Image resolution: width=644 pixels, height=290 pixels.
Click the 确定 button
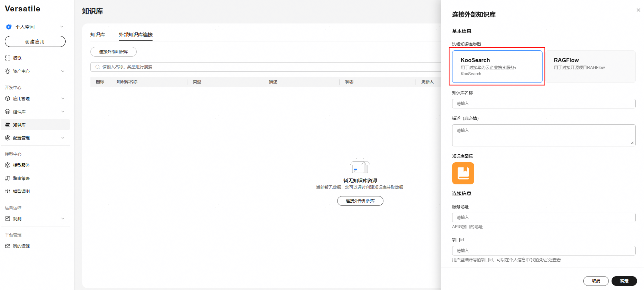[x=624, y=281]
